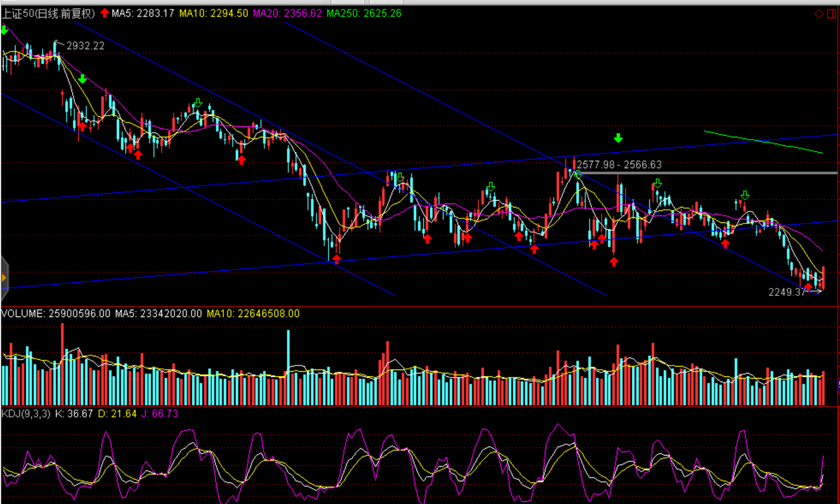Click the red buy arrow near 2249.37 low
This screenshot has width=840, height=504.
click(808, 286)
